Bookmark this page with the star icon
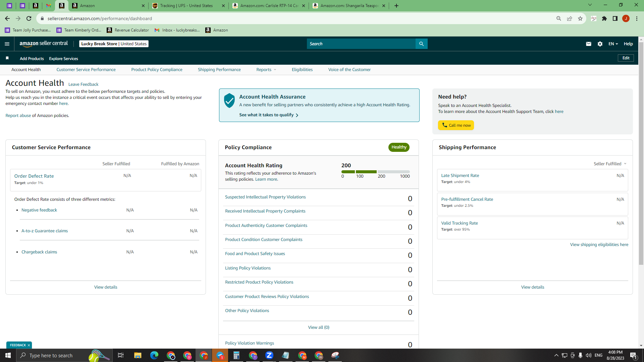The height and width of the screenshot is (362, 644). (x=580, y=18)
